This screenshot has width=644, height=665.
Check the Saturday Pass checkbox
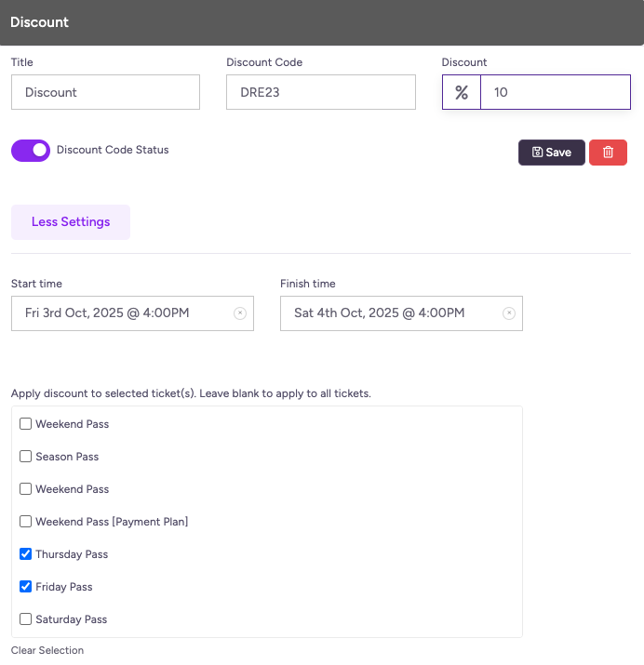point(26,619)
